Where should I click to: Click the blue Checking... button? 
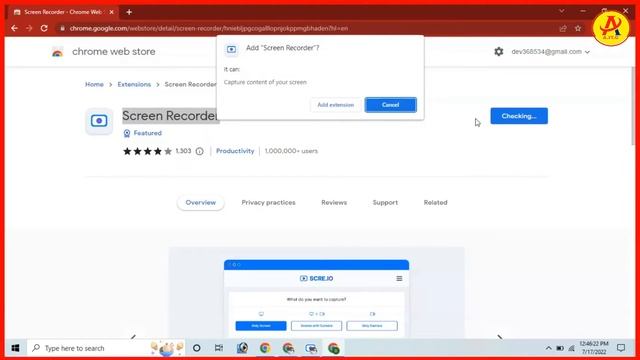click(x=519, y=116)
